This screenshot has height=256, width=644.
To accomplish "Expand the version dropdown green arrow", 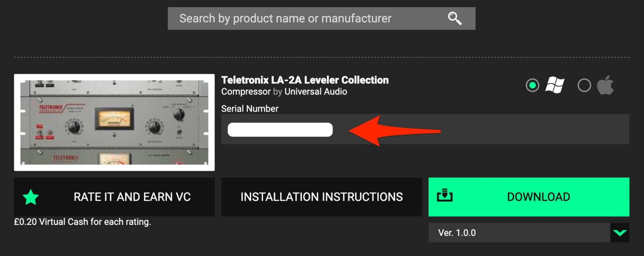I will (x=620, y=233).
